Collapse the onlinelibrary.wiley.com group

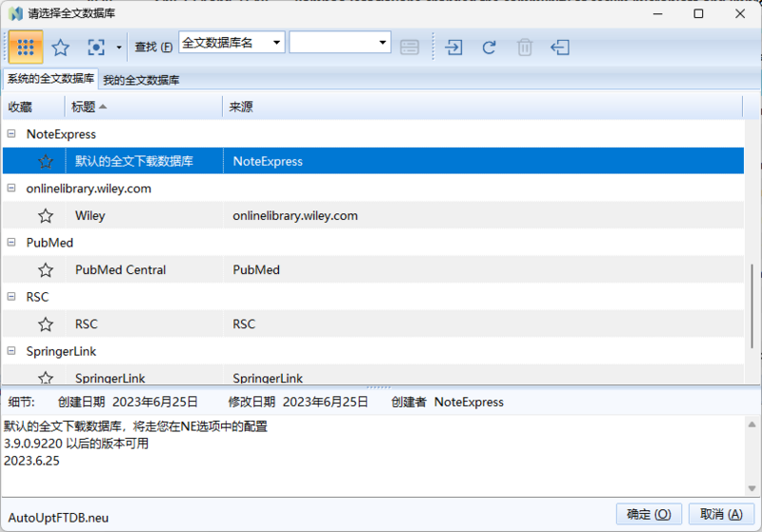(x=11, y=188)
